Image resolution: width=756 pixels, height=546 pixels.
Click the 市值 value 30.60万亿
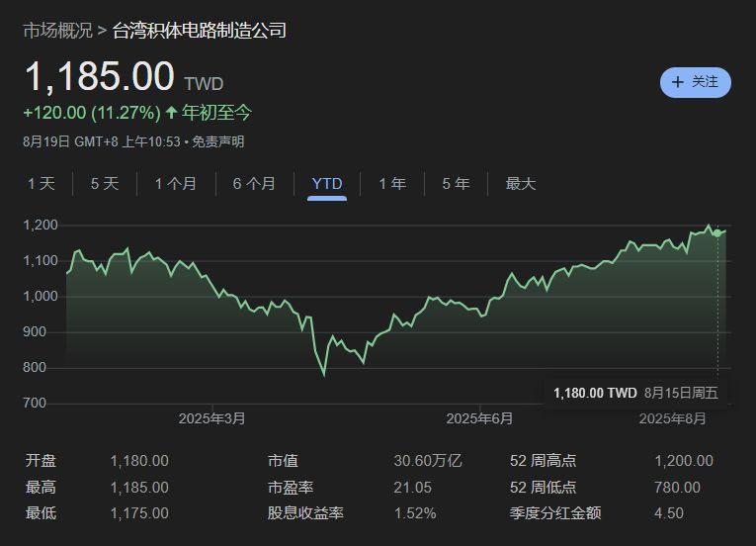428,461
